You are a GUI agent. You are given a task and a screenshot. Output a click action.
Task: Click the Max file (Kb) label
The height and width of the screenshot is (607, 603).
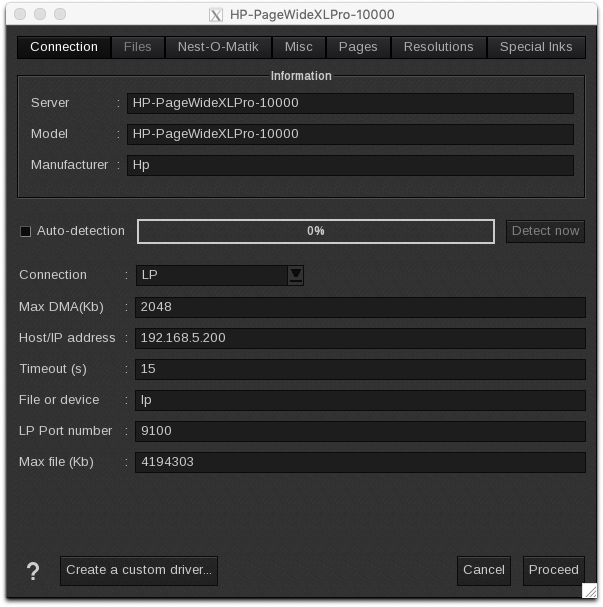(57, 462)
